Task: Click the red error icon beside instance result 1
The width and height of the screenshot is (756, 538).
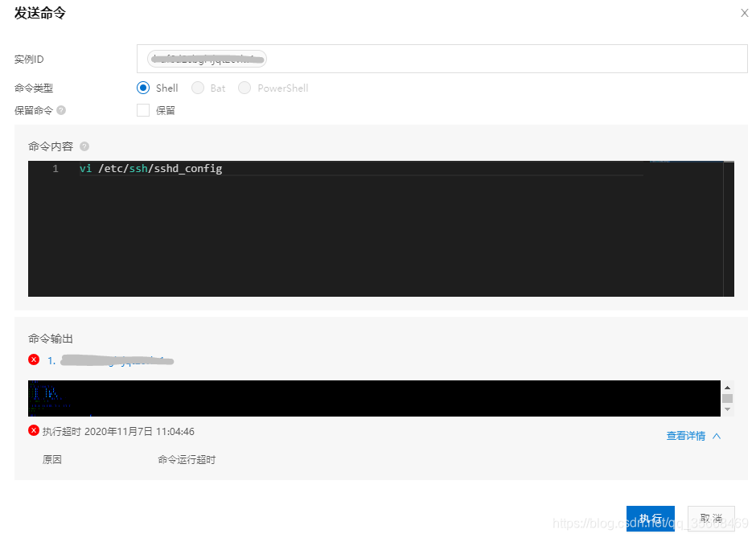Action: pos(34,359)
